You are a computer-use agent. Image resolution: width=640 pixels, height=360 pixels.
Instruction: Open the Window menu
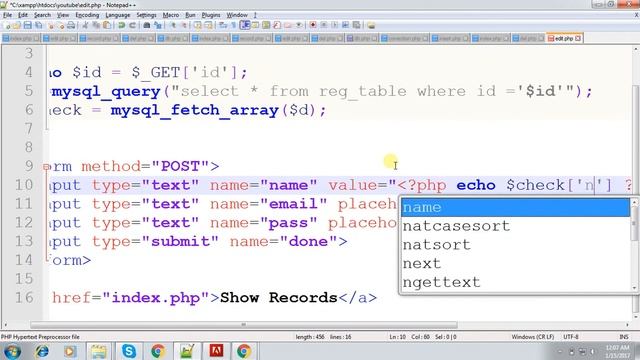coord(237,15)
